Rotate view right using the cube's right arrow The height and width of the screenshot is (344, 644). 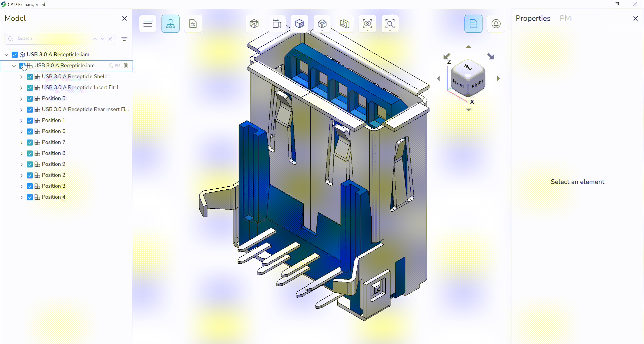coord(498,79)
